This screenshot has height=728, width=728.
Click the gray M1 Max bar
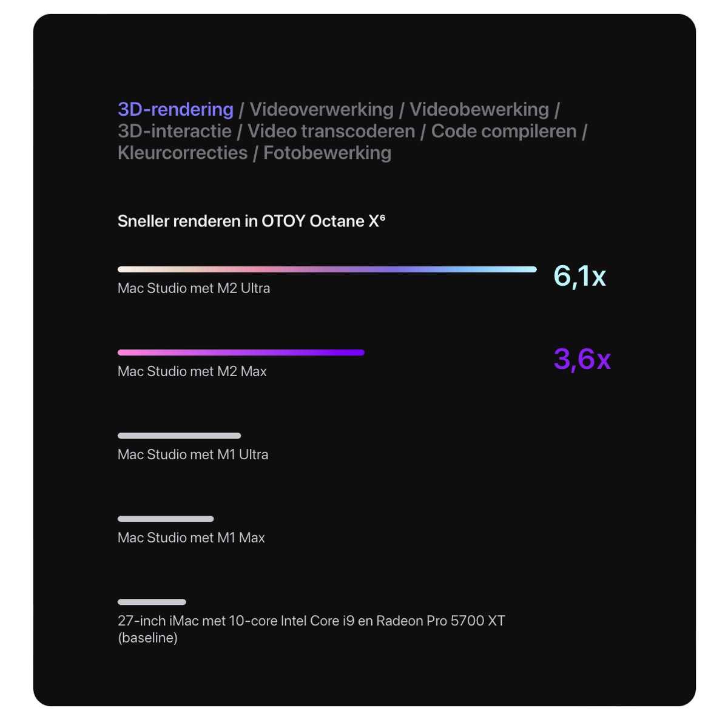pyautogui.click(x=166, y=519)
